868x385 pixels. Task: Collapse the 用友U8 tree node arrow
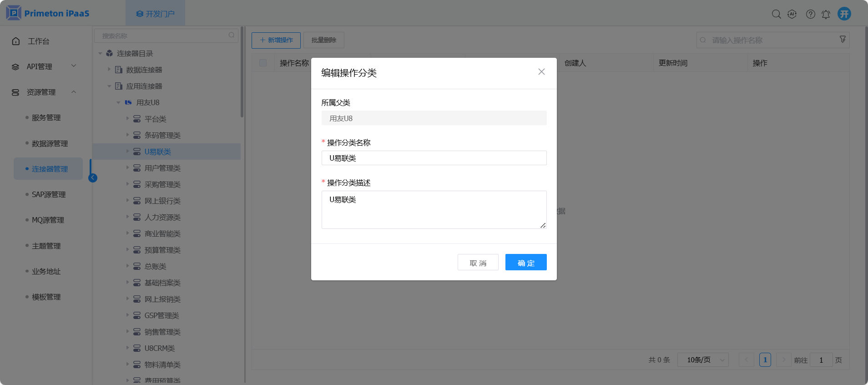[118, 102]
